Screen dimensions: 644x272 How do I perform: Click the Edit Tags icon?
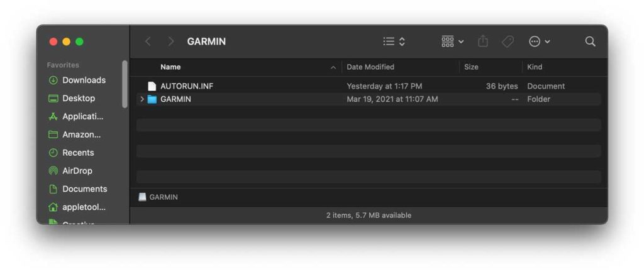click(x=508, y=41)
